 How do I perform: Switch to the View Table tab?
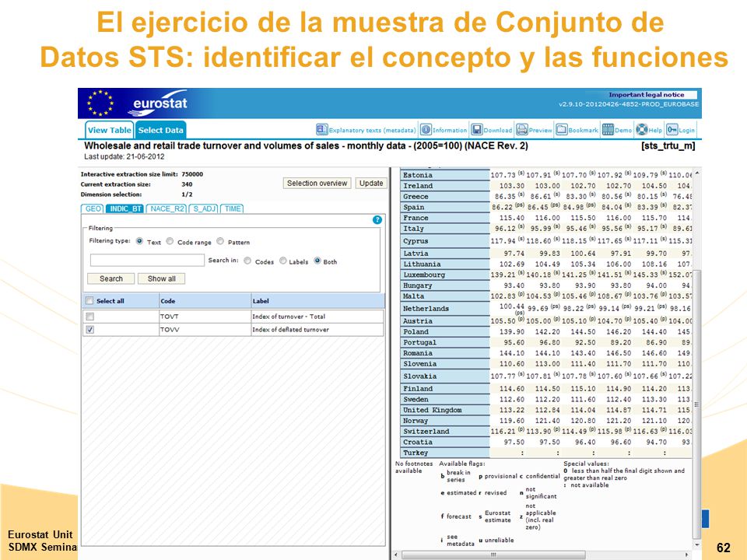pos(110,130)
